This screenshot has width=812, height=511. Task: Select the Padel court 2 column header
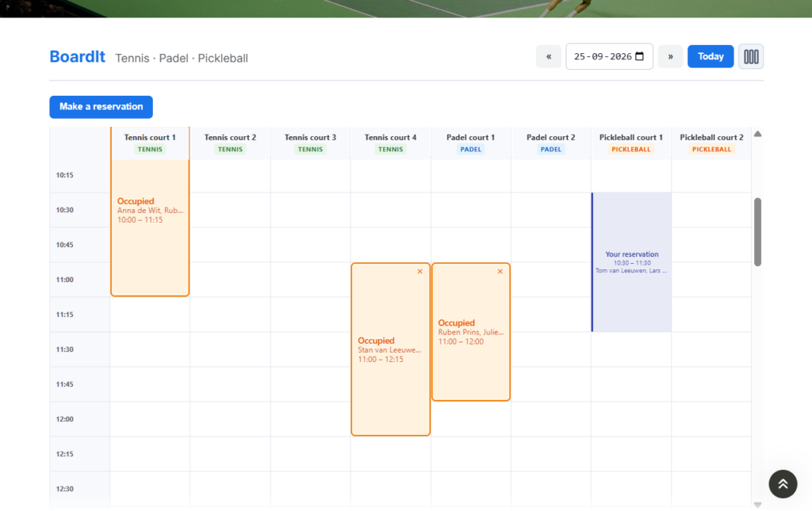click(x=550, y=143)
